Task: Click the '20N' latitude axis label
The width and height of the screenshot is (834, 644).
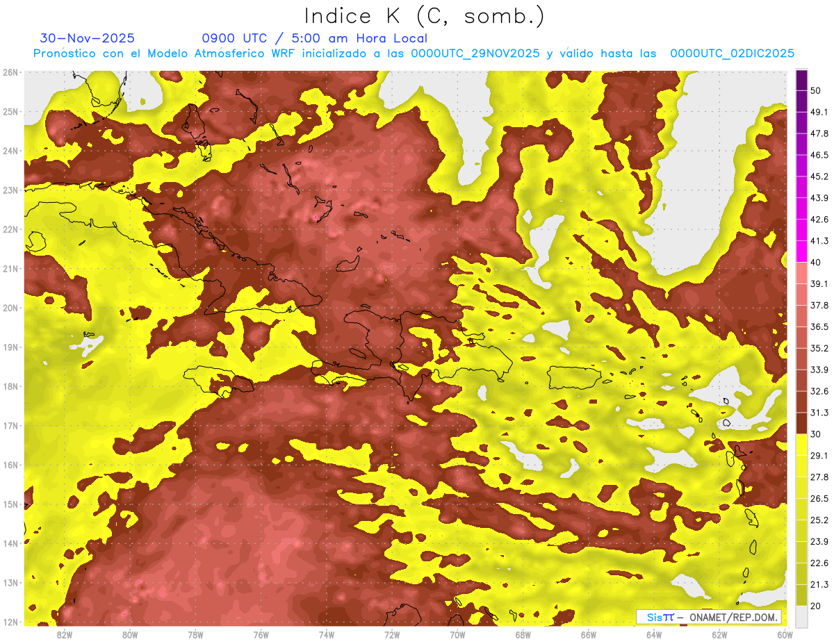Action: click(10, 308)
